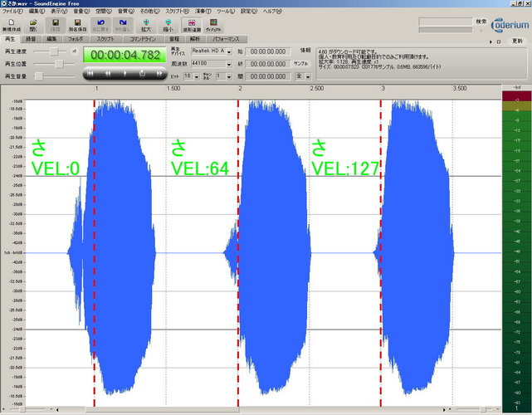Image resolution: width=532 pixels, height=415 pixels.
Task: Click the 拡大 (Zoom in) icon
Action: coord(146,25)
